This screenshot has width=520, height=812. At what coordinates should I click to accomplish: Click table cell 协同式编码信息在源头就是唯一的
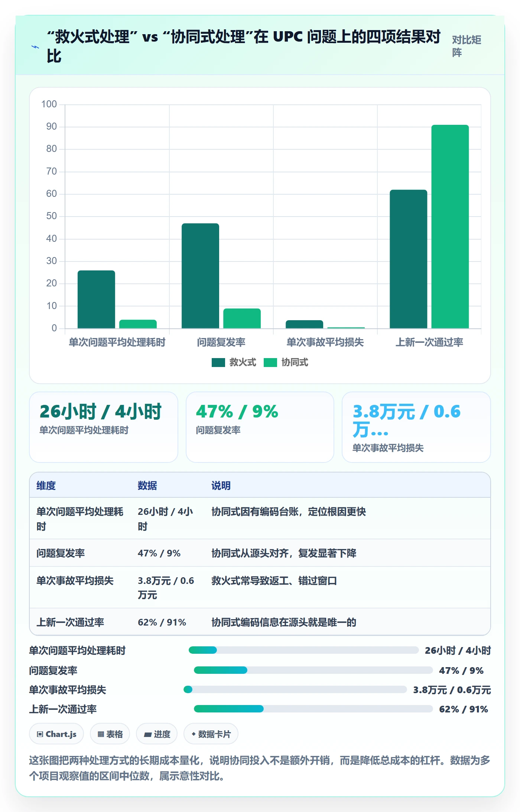click(284, 622)
